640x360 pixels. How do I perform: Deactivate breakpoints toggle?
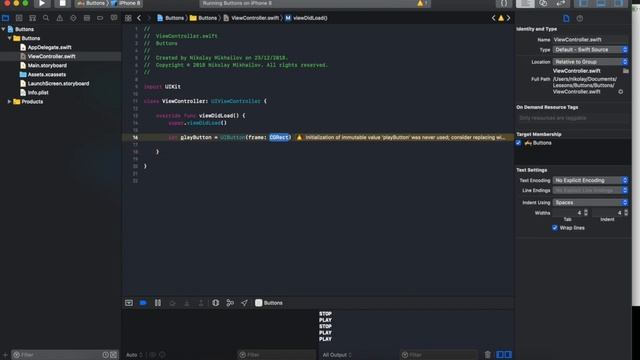tap(143, 303)
